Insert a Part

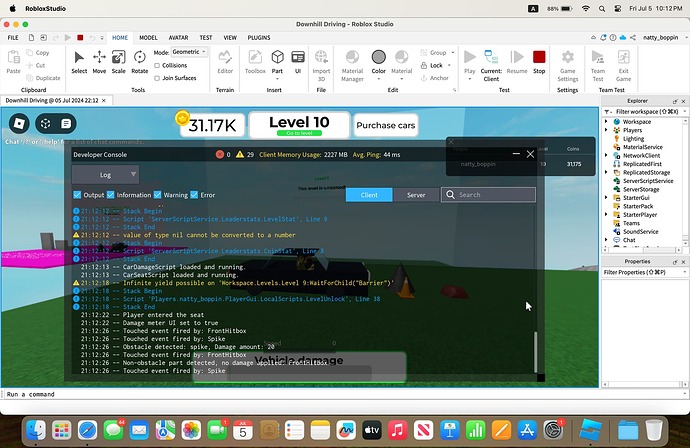[277, 62]
